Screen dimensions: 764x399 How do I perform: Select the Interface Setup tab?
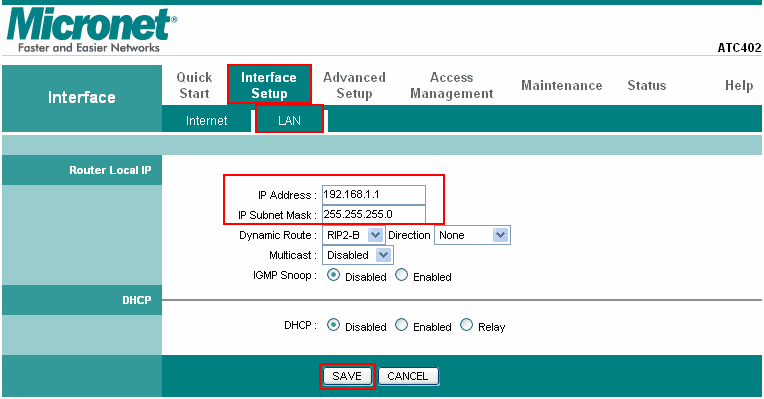[269, 85]
